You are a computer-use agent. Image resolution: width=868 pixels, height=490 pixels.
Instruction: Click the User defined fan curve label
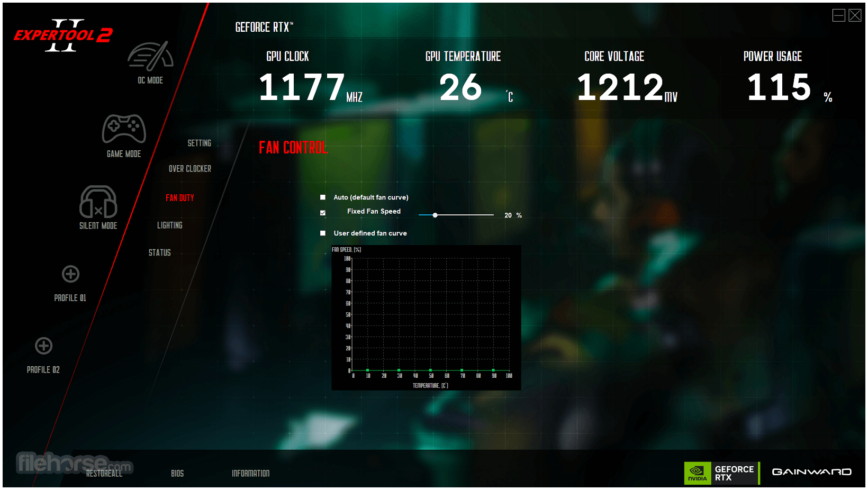370,233
